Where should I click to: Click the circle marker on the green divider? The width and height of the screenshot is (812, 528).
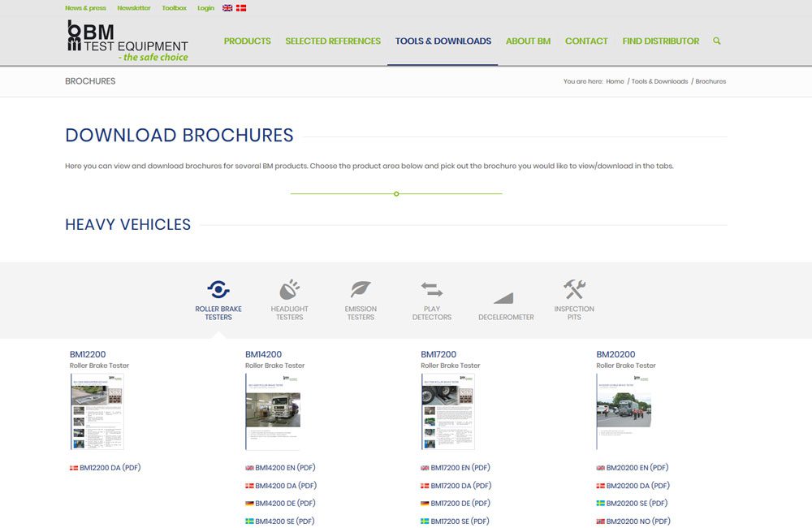[x=396, y=194]
